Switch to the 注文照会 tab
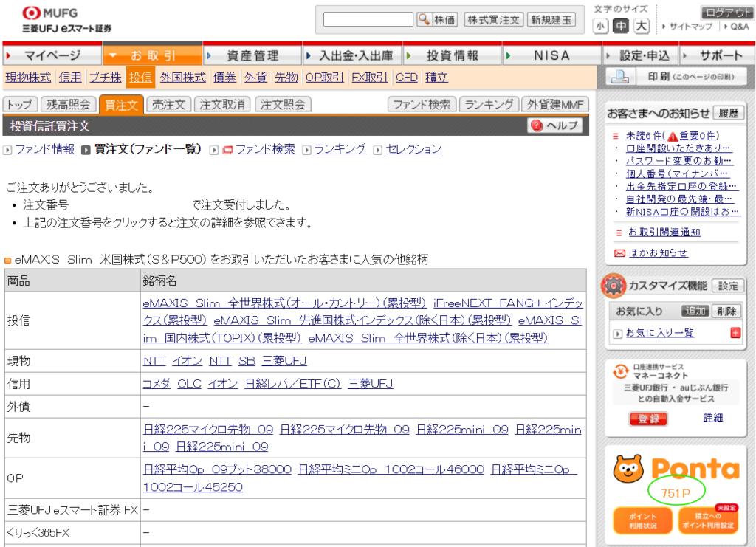Image resolution: width=756 pixels, height=547 pixels. pos(283,104)
